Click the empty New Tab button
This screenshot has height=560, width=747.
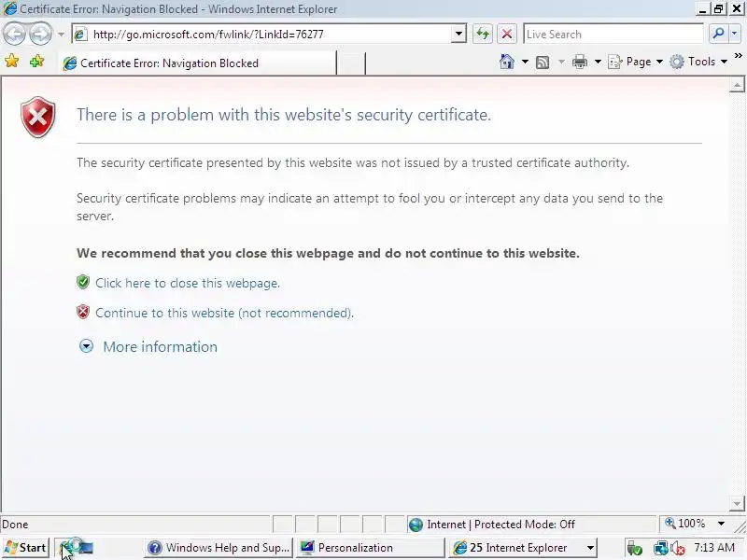351,63
